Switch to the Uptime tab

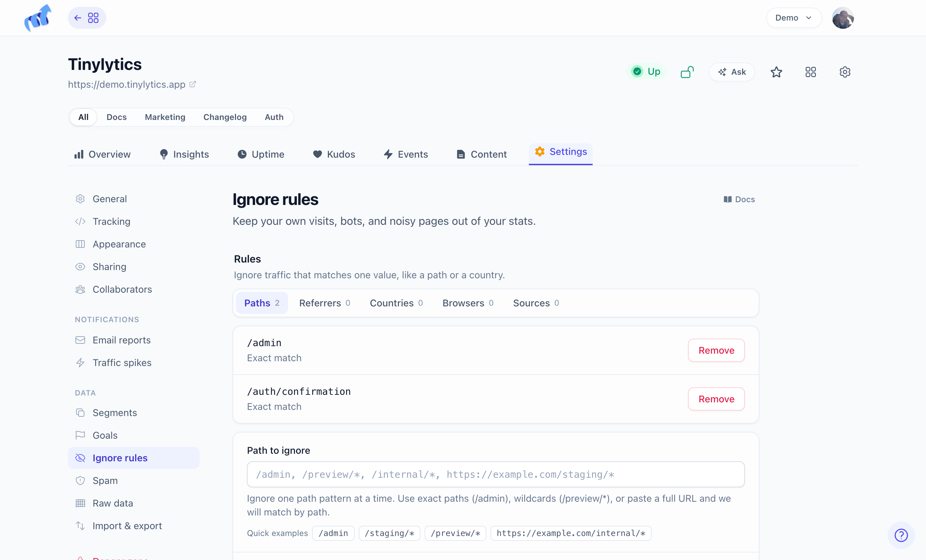261,154
